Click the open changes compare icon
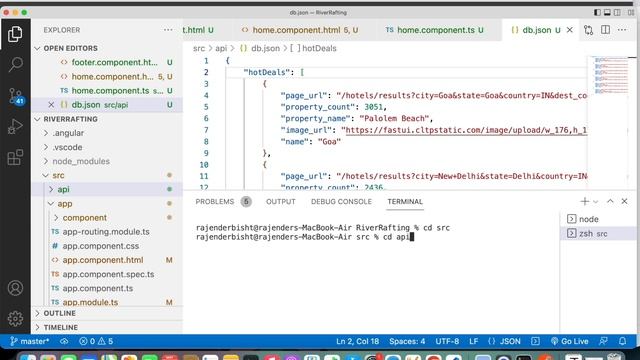 tap(588, 30)
